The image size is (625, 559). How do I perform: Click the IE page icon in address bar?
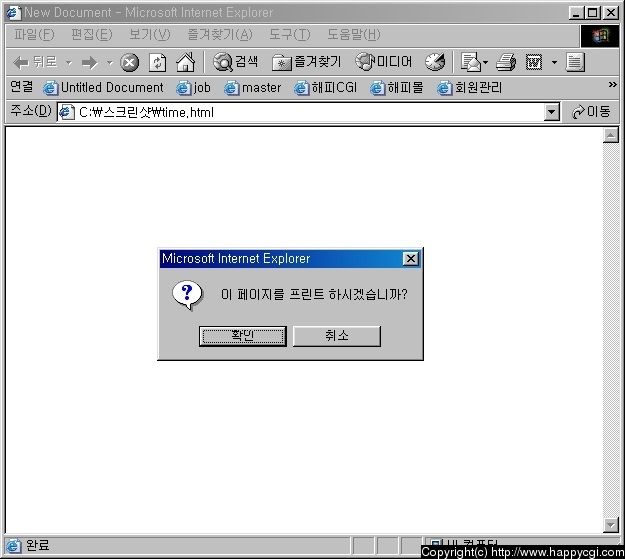click(67, 112)
